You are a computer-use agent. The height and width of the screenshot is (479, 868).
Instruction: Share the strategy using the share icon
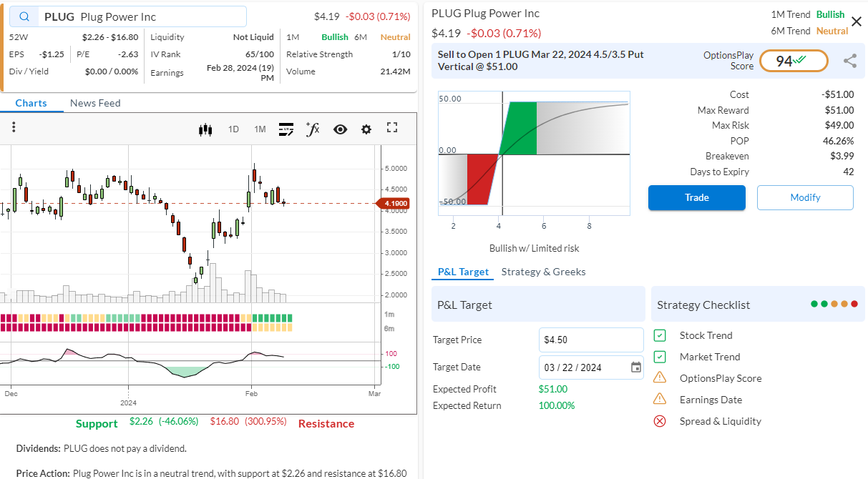(x=849, y=61)
